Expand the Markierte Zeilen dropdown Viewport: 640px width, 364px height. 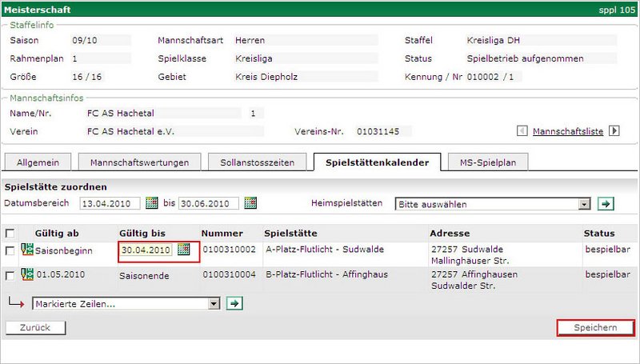pos(126,304)
